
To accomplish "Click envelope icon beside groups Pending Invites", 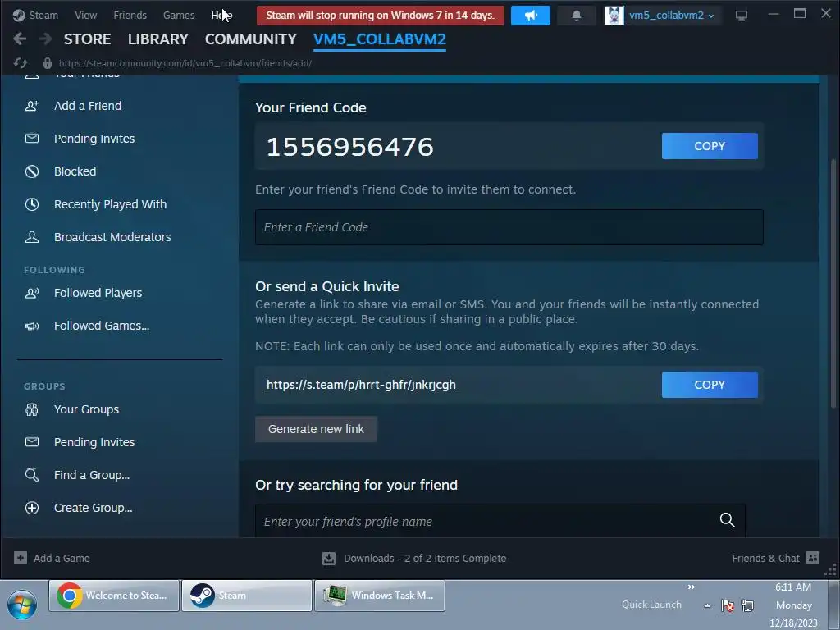I will pos(32,442).
